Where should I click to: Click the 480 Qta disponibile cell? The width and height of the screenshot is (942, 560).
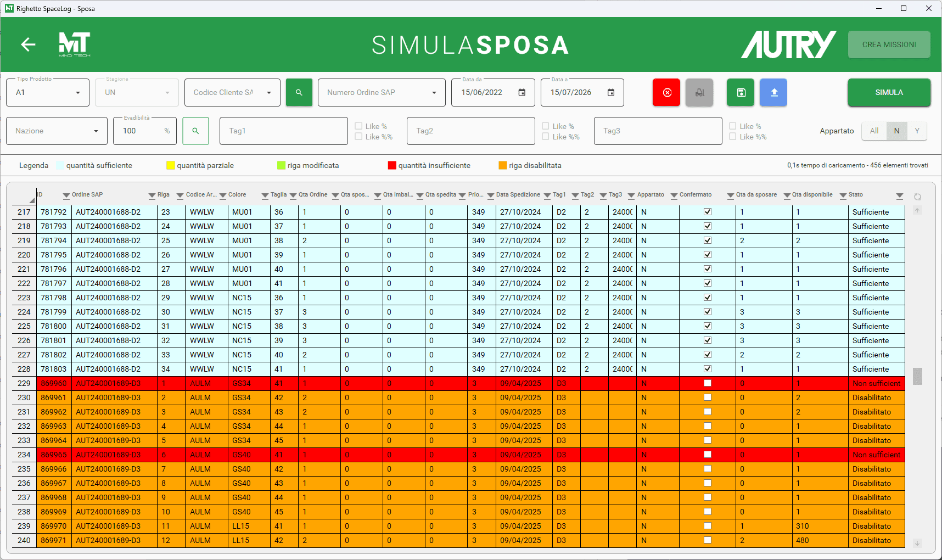coord(820,540)
